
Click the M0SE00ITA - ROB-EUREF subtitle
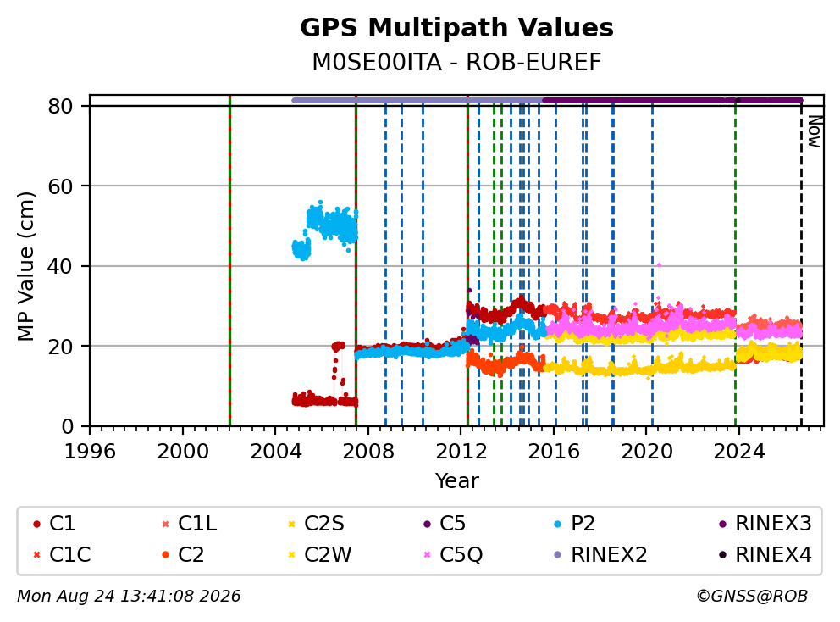[x=456, y=62]
